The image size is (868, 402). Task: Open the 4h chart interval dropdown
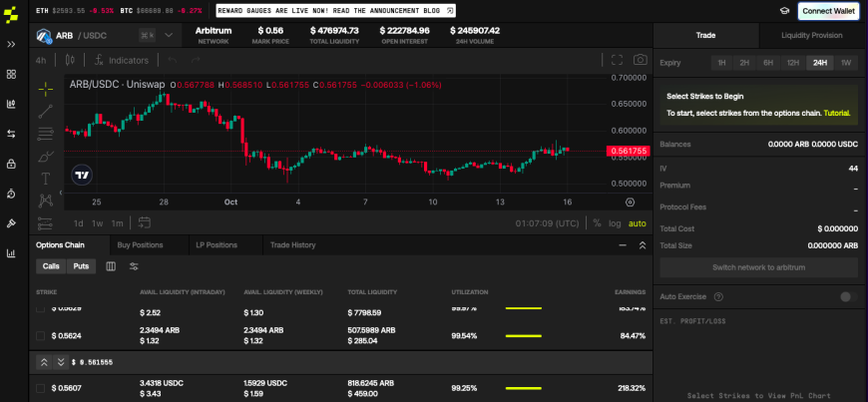pos(41,61)
